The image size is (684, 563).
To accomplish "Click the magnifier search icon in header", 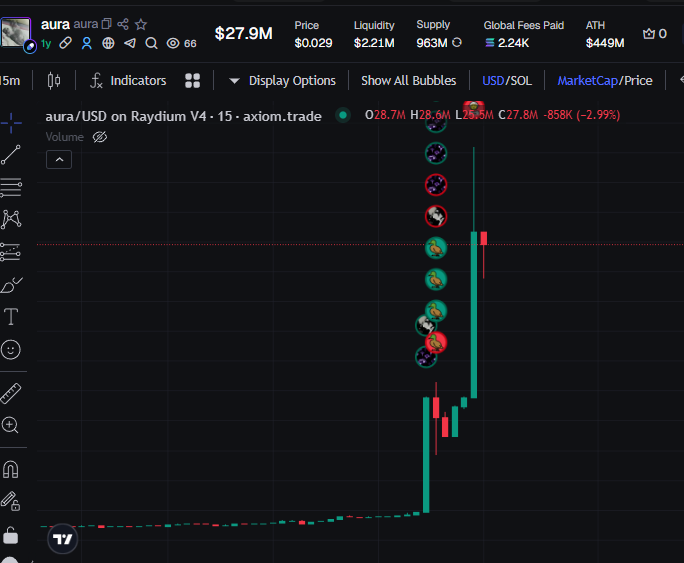I will 151,43.
